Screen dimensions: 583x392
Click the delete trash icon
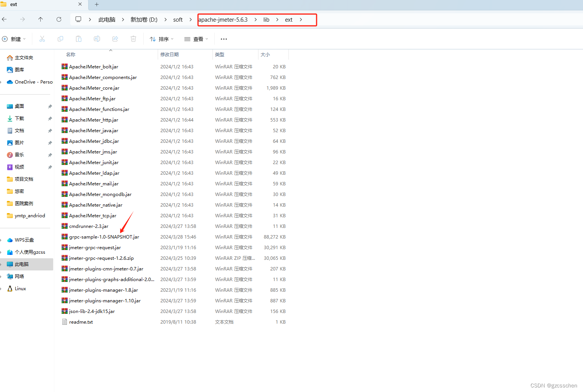point(133,39)
